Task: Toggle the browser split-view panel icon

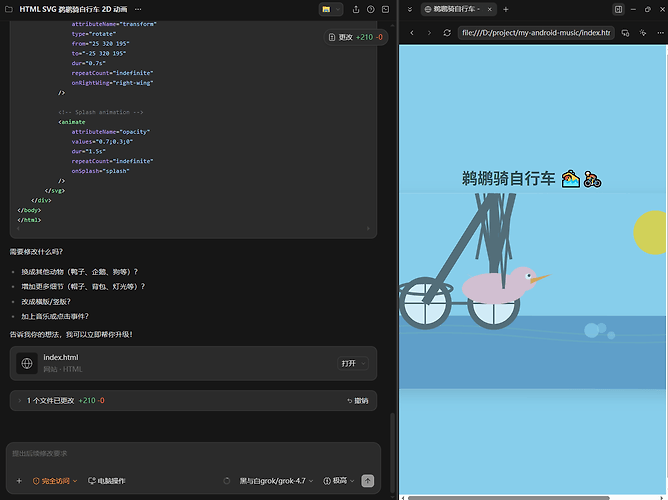Action: click(618, 9)
